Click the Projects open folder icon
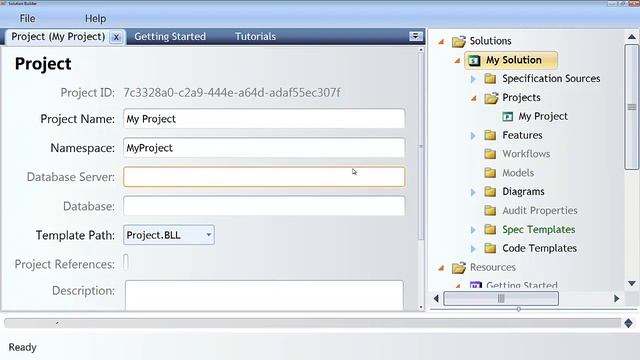640x360 pixels. pyautogui.click(x=491, y=98)
